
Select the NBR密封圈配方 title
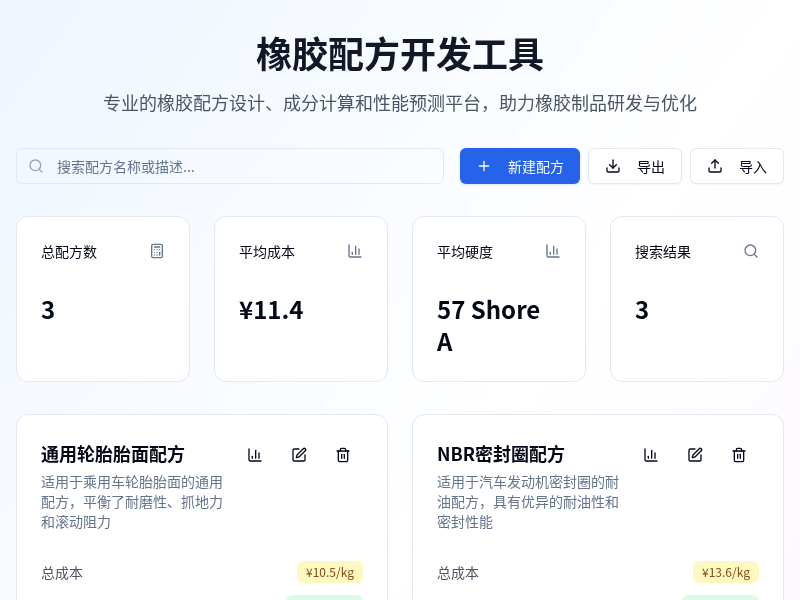tap(501, 455)
